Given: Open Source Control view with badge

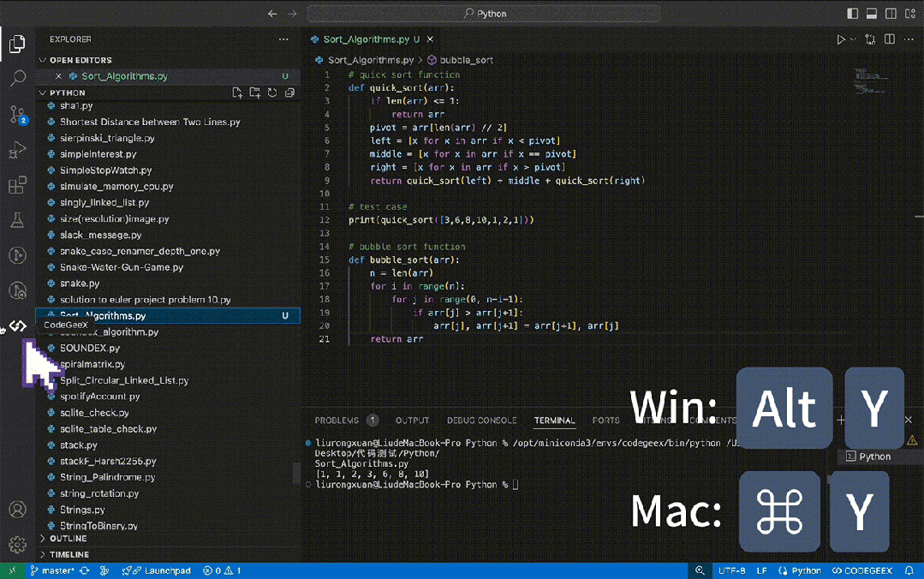Looking at the screenshot, I should 18,115.
